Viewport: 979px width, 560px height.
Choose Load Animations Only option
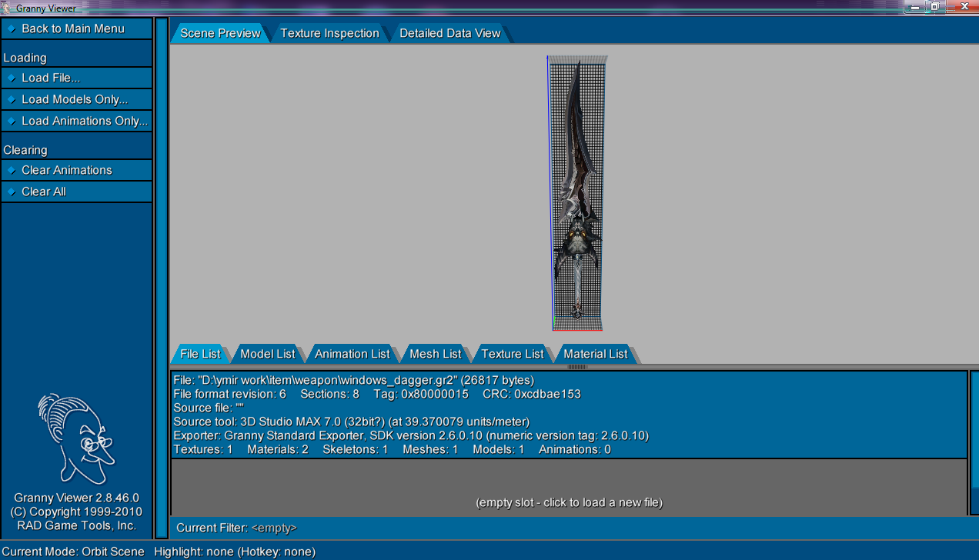click(x=84, y=121)
